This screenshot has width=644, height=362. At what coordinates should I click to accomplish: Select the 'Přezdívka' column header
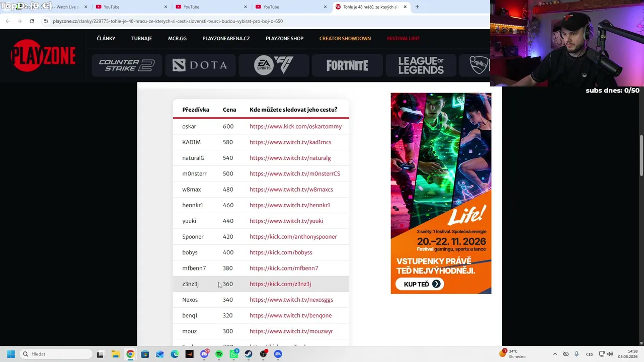[x=196, y=110]
